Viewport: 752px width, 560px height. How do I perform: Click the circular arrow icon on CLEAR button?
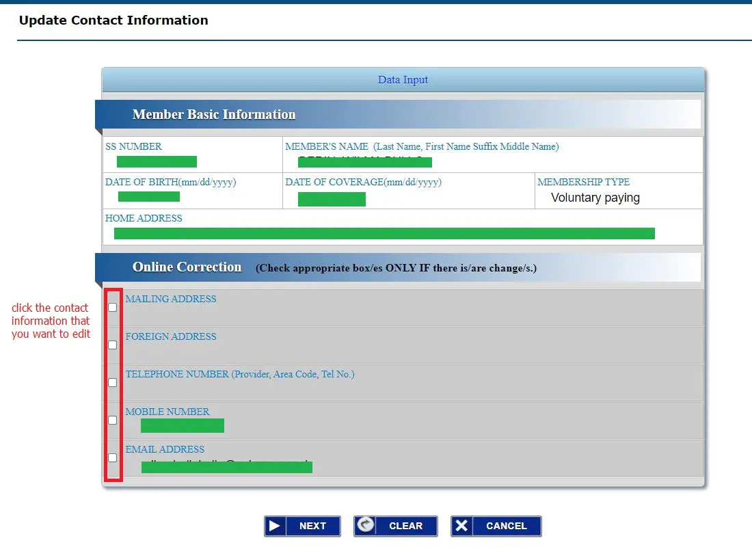click(367, 526)
